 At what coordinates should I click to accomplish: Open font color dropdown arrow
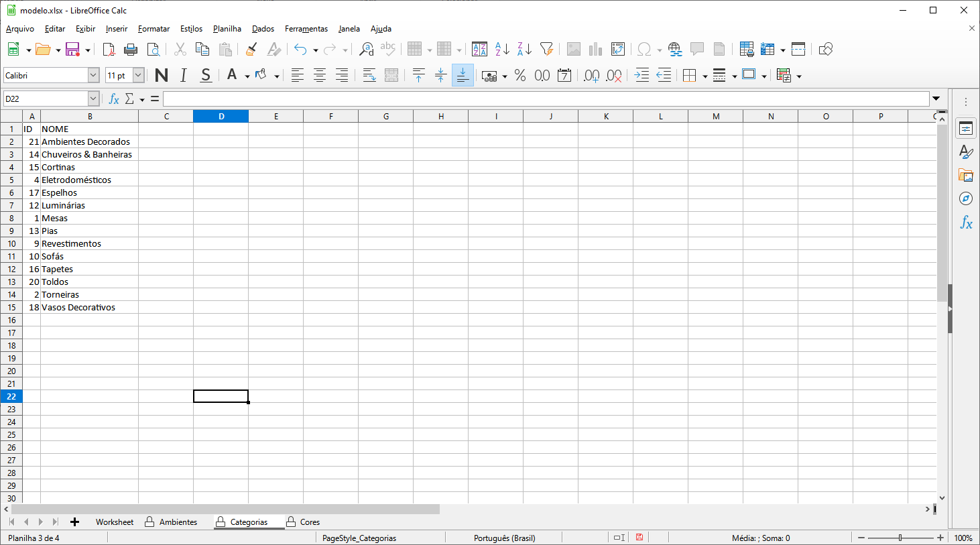click(x=247, y=76)
